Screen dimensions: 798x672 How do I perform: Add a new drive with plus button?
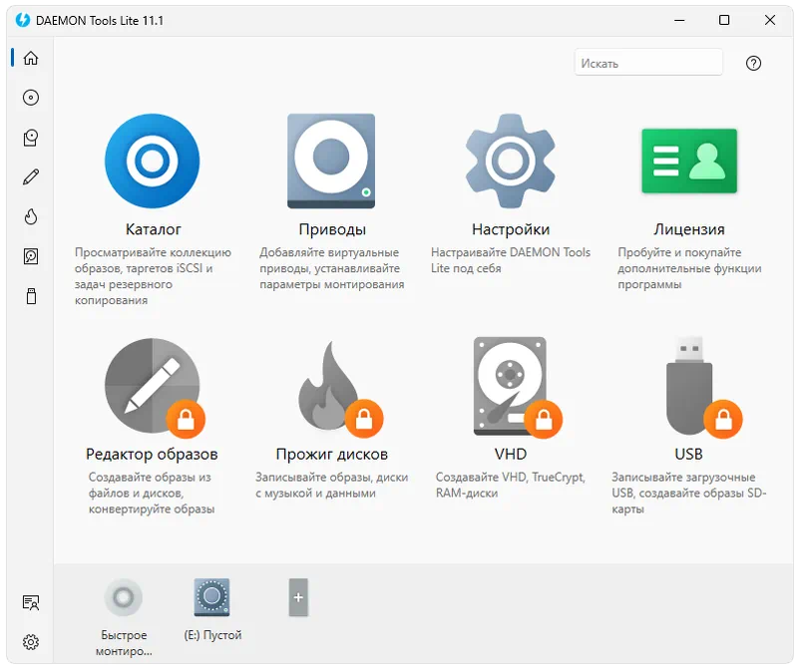pyautogui.click(x=298, y=598)
